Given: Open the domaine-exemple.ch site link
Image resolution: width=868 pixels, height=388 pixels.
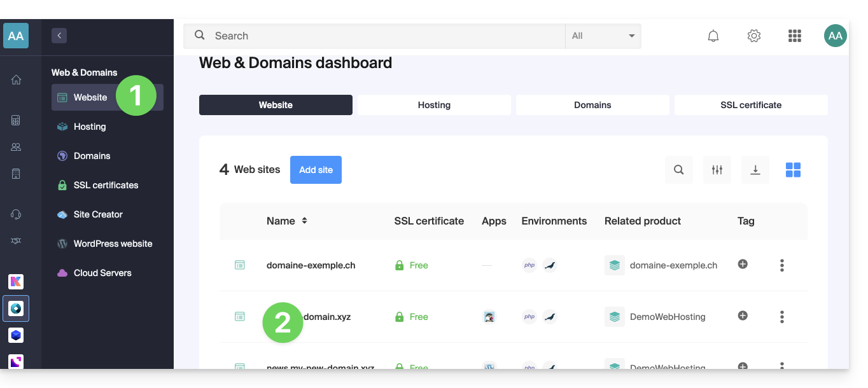Looking at the screenshot, I should pyautogui.click(x=311, y=265).
